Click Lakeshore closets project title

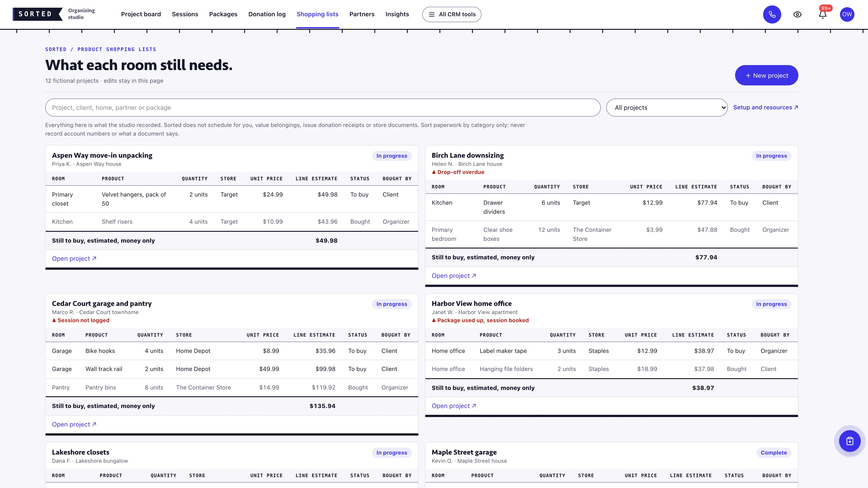point(80,452)
